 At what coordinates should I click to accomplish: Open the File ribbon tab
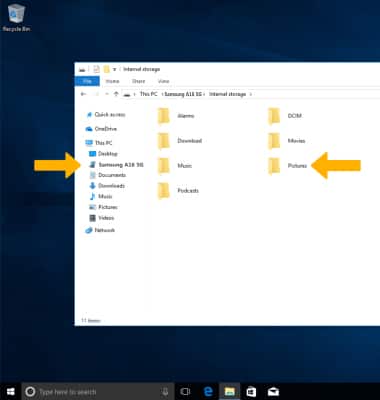click(87, 81)
